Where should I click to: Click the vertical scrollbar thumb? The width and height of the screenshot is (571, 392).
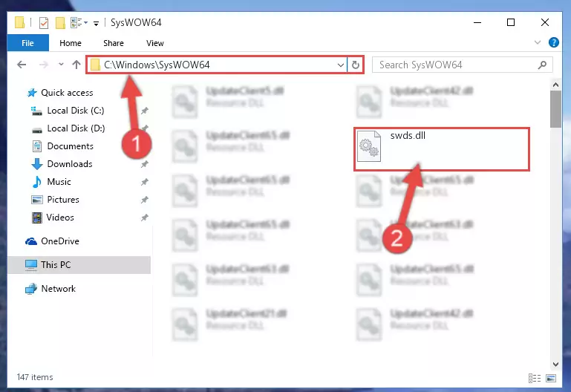[x=555, y=109]
